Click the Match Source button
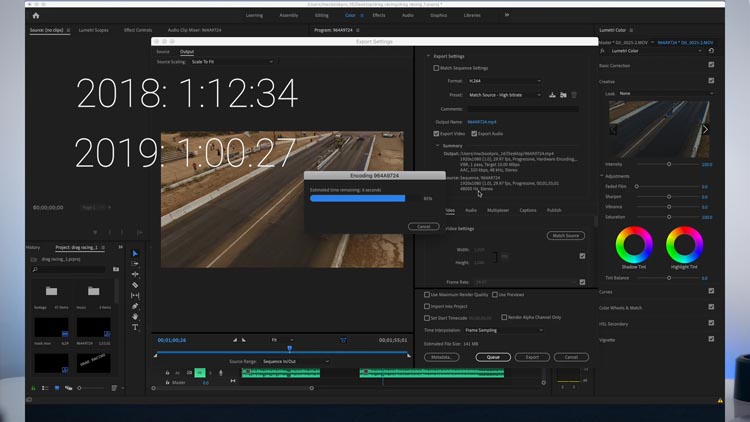750x422 pixels. 565,235
